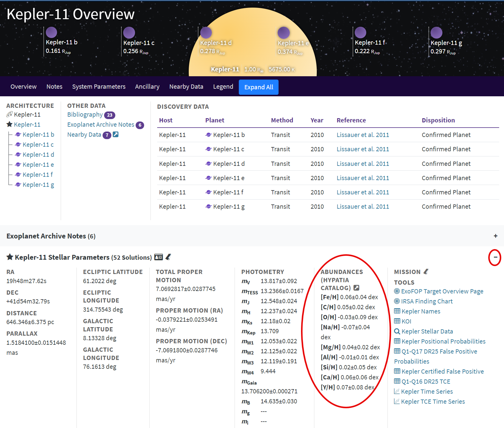Open the ExoFOP Target Overview Page link
The image size is (504, 428).
[x=442, y=291]
